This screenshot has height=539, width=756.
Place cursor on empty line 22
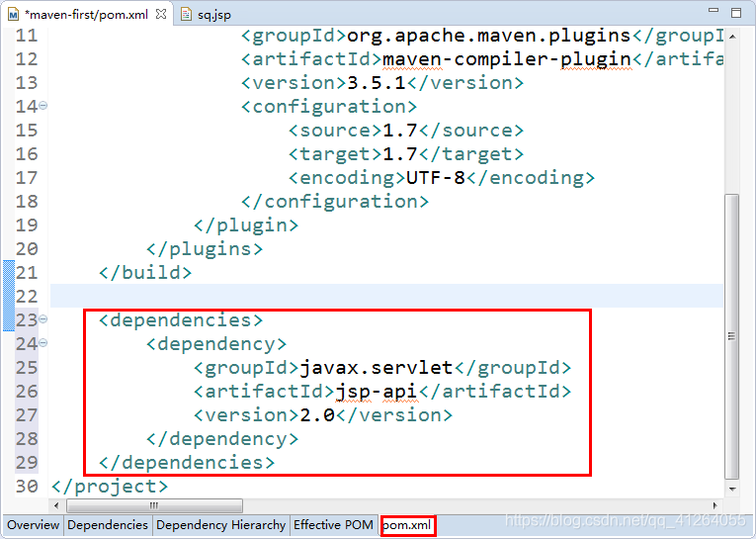[x=386, y=296]
